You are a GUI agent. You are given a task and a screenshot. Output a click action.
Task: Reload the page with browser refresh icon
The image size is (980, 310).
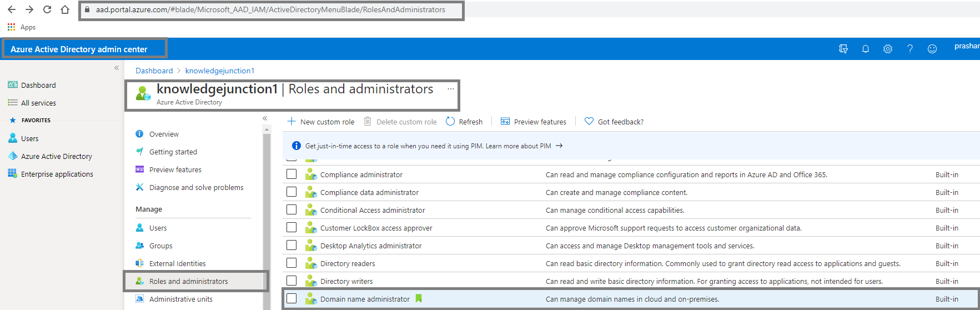47,9
